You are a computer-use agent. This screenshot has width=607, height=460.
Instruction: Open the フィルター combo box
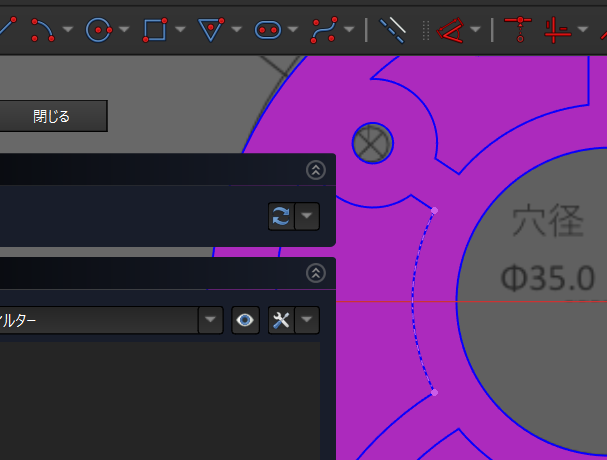111,320
